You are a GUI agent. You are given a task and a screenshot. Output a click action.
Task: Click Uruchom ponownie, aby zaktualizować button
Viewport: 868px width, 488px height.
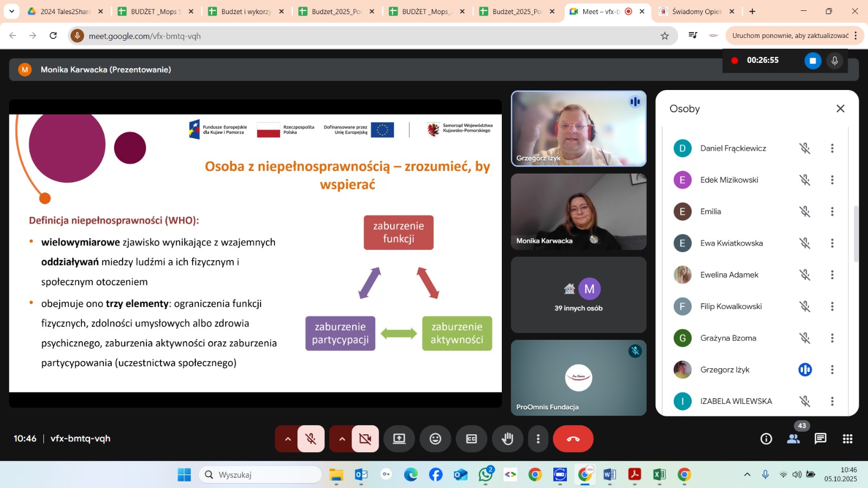790,36
